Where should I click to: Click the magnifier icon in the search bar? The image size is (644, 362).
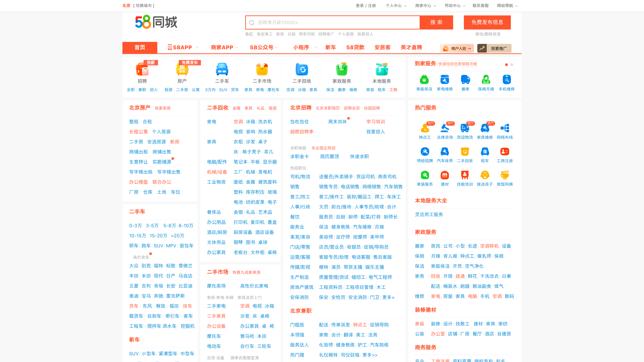252,22
